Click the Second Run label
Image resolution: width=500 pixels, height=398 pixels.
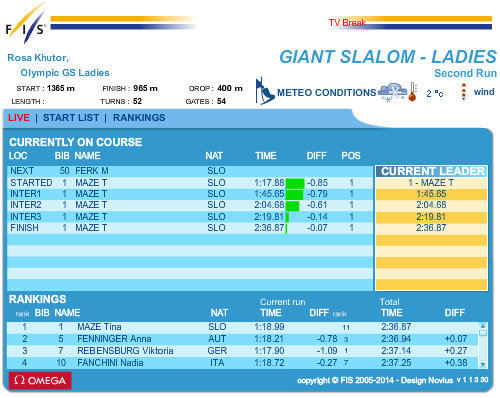(x=465, y=73)
